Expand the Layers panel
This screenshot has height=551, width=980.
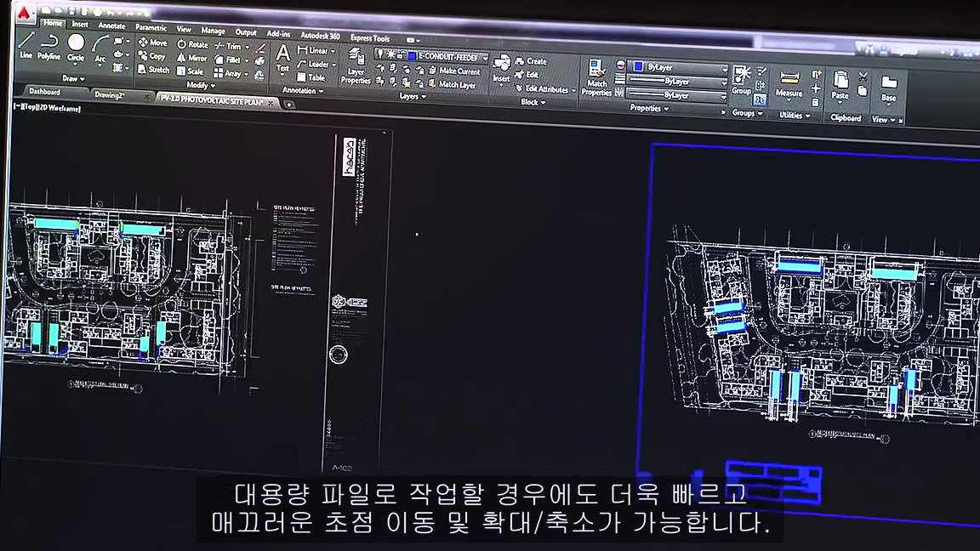(x=413, y=96)
